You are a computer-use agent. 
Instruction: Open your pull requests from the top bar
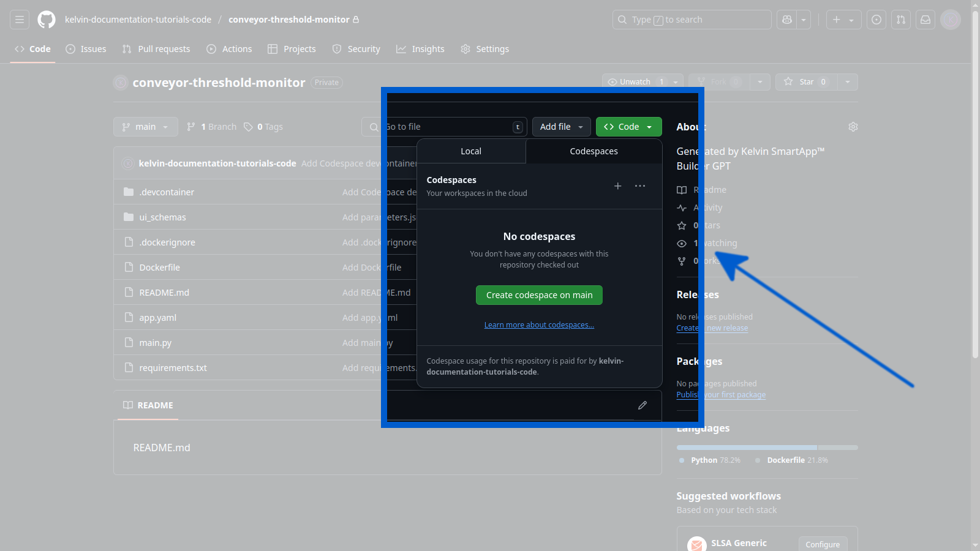click(x=900, y=19)
